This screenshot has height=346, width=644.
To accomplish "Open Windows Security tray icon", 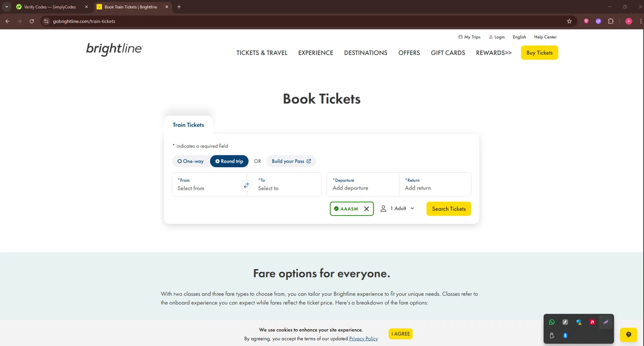I will (x=579, y=322).
